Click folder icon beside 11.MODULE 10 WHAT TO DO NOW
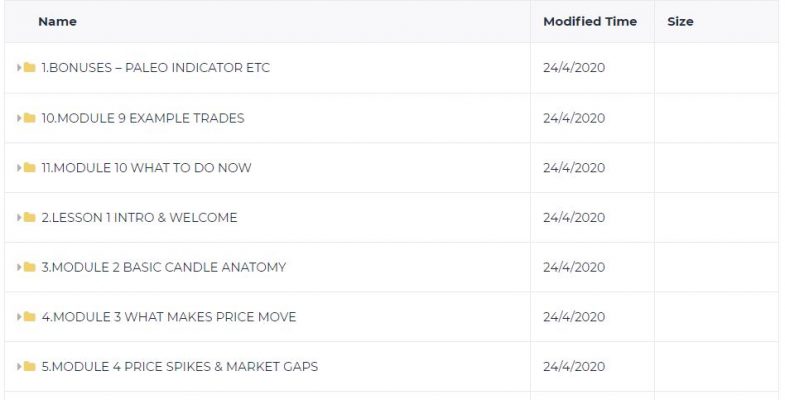 [30, 167]
